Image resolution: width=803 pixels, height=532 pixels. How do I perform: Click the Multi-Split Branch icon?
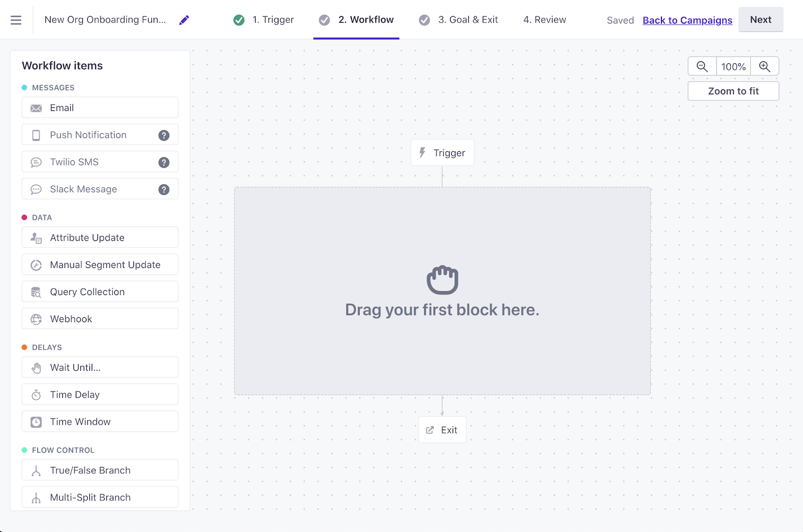click(36, 498)
